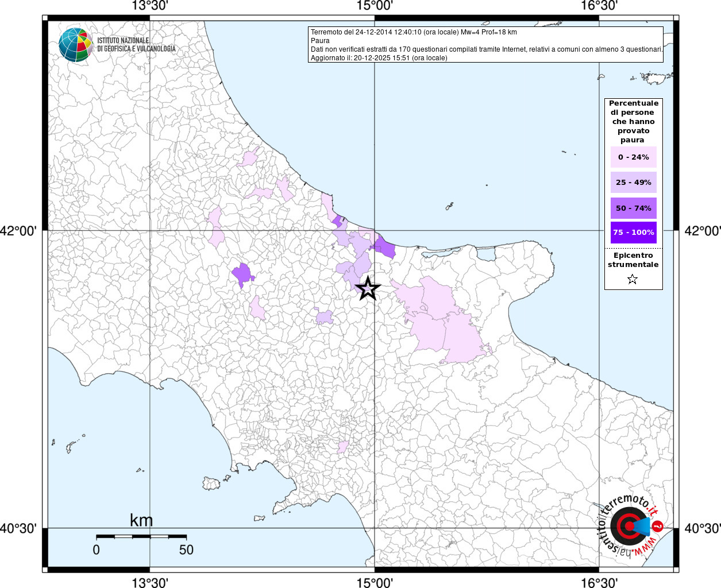Image resolution: width=721 pixels, height=588 pixels.
Task: Select the 75 - 100% legend swatch
Action: [633, 233]
